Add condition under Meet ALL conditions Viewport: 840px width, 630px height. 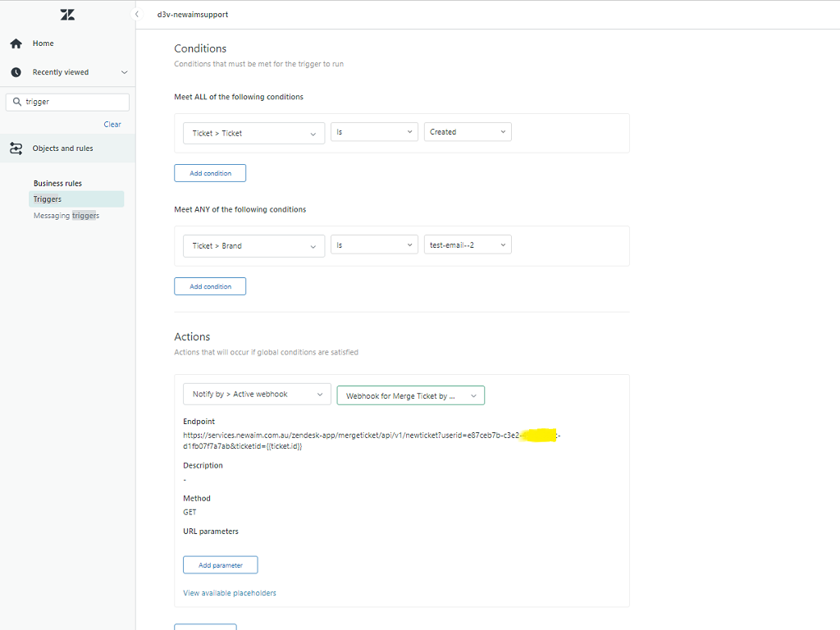point(210,173)
